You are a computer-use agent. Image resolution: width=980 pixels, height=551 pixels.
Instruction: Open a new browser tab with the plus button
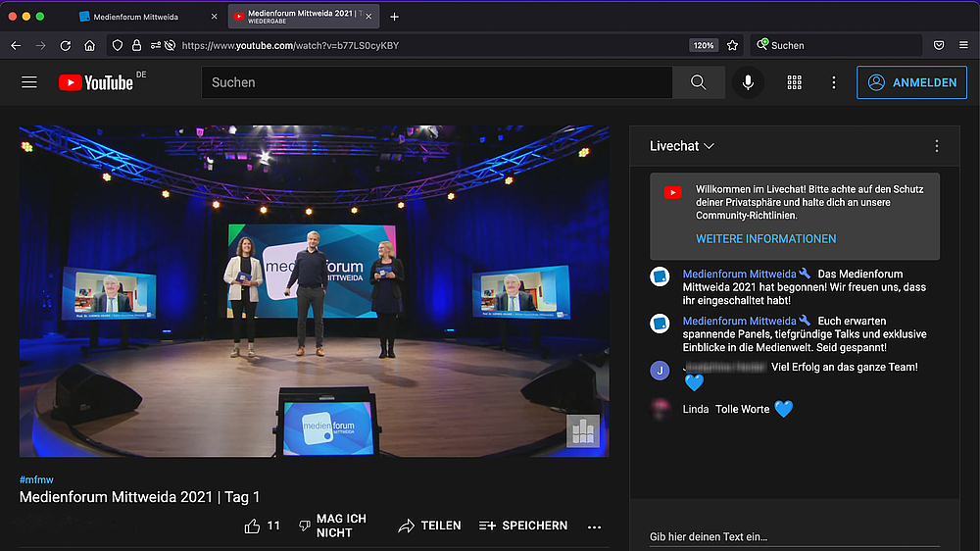(394, 17)
